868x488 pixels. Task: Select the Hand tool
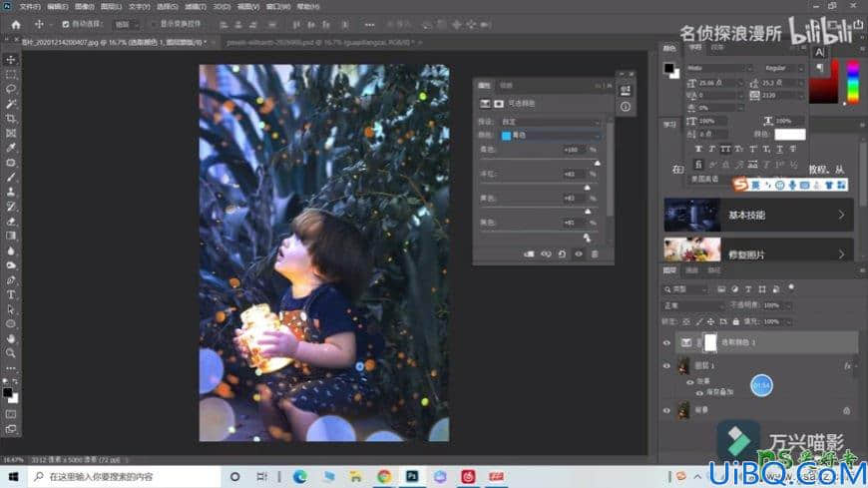point(11,338)
